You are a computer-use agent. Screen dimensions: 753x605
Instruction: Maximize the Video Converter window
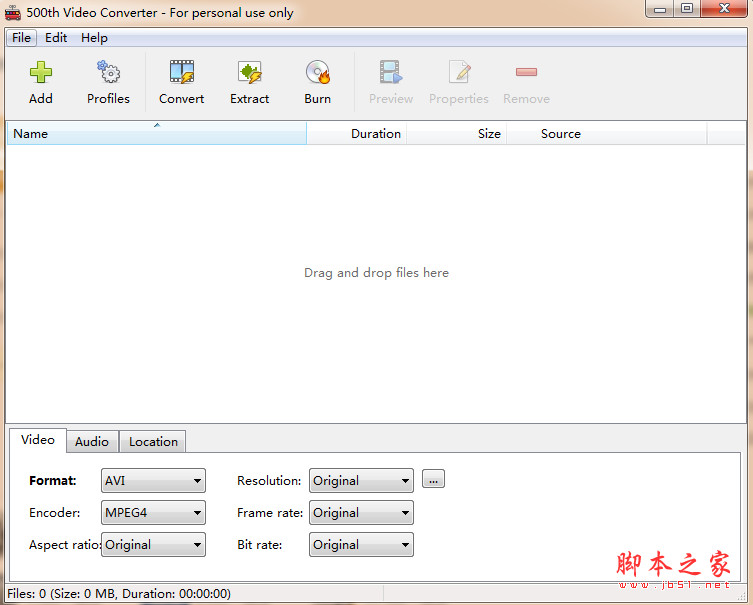click(687, 9)
